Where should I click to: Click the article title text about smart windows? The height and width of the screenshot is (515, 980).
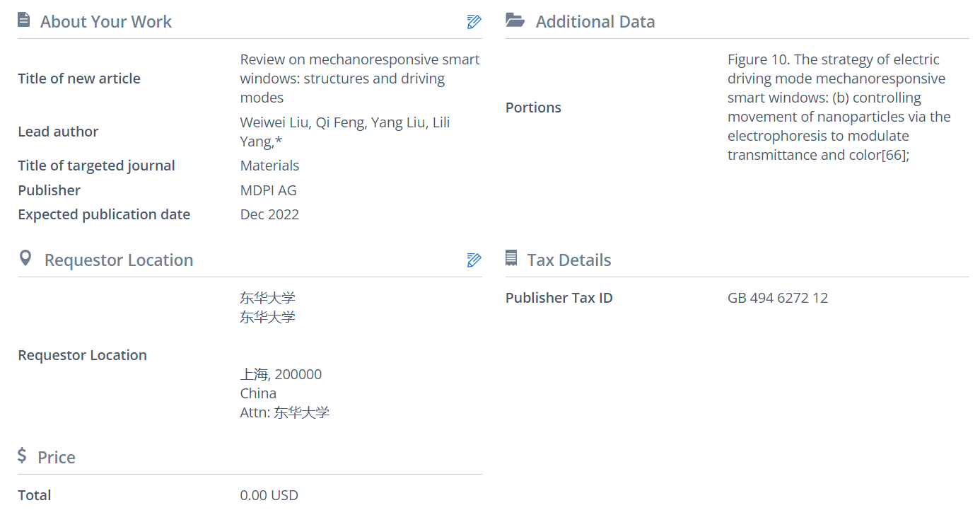(x=359, y=79)
